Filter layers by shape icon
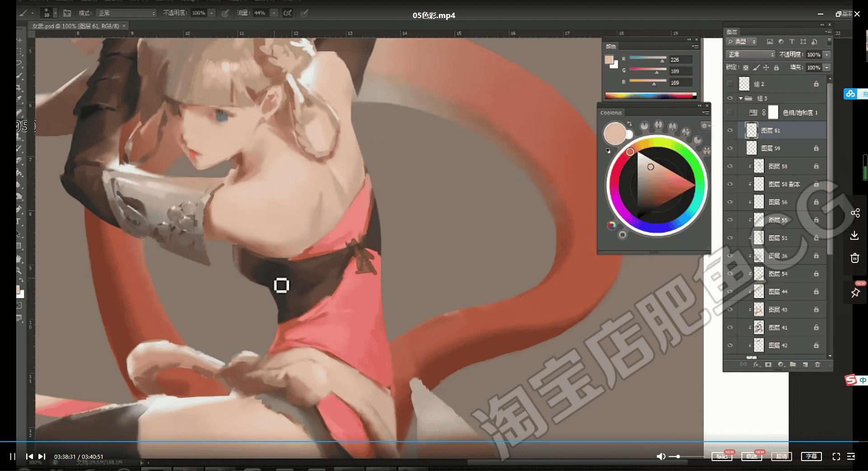 (x=803, y=42)
